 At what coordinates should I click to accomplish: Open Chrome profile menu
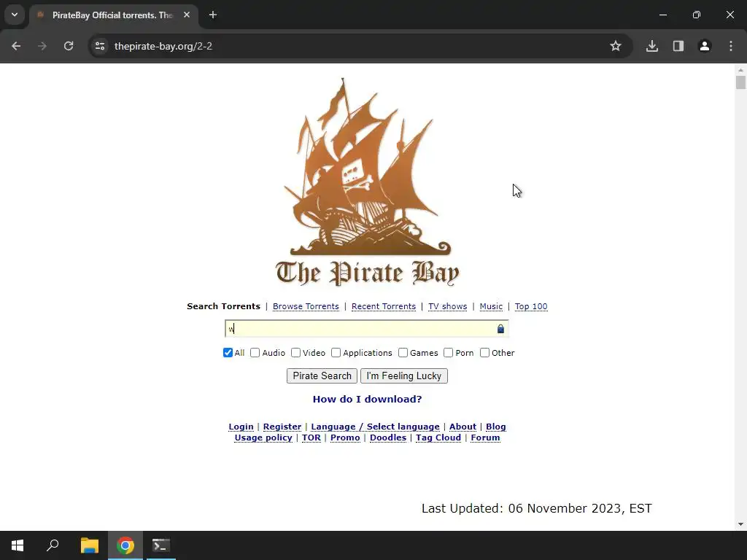click(x=705, y=46)
